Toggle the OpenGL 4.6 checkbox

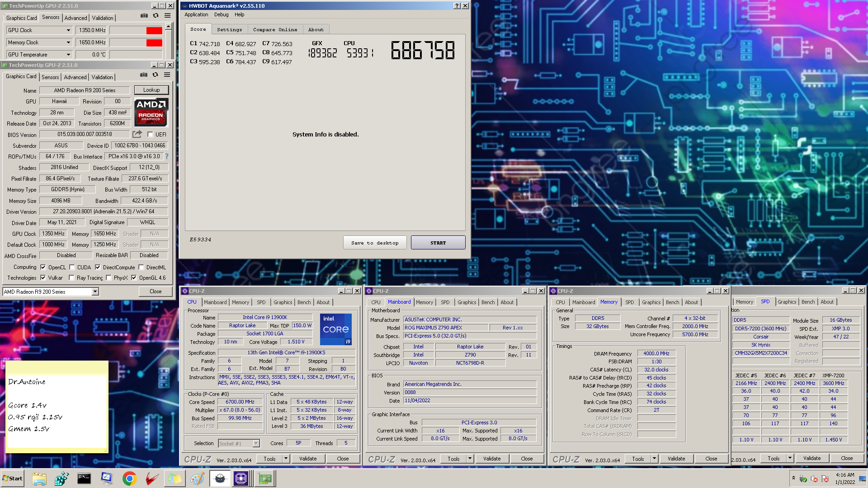click(x=134, y=277)
